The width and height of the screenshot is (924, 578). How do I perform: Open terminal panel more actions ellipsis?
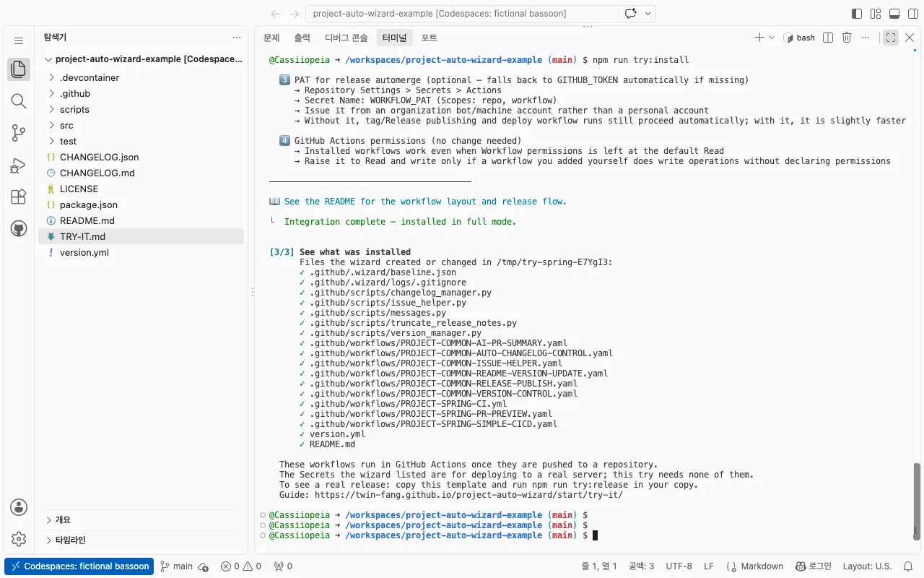point(866,38)
